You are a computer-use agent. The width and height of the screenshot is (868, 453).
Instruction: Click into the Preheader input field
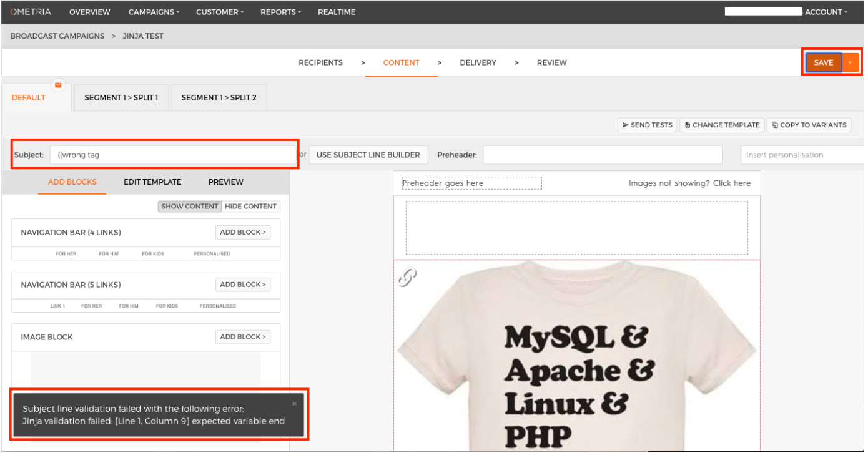coord(603,155)
